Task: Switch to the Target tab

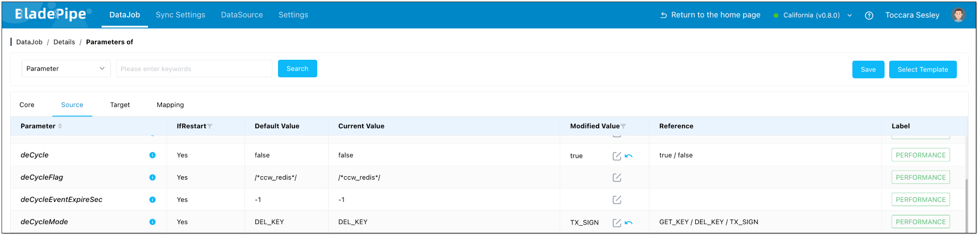Action: (120, 105)
